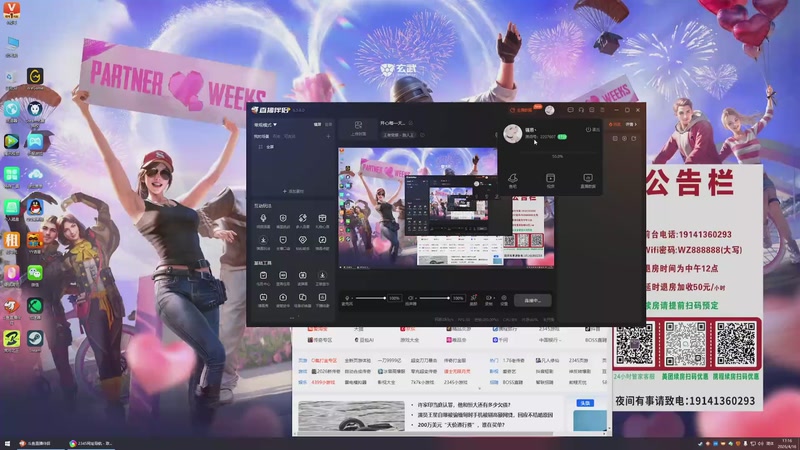
Task: Open the speaker device dropdown arrow
Action: pyautogui.click(x=417, y=298)
